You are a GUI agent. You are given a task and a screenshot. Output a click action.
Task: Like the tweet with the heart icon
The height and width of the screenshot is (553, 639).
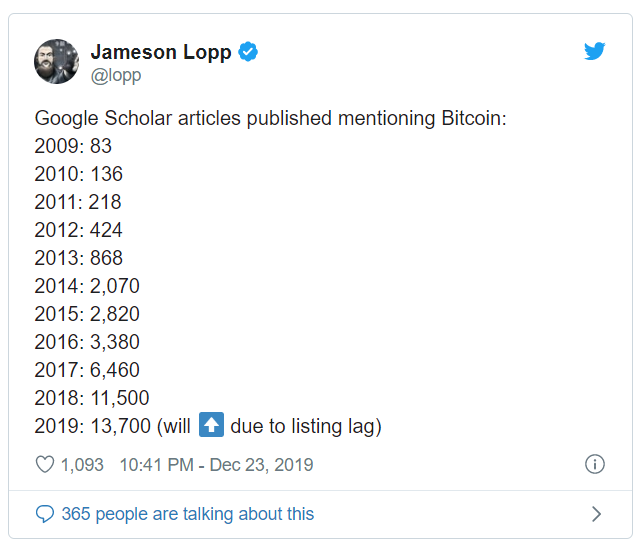tap(45, 465)
